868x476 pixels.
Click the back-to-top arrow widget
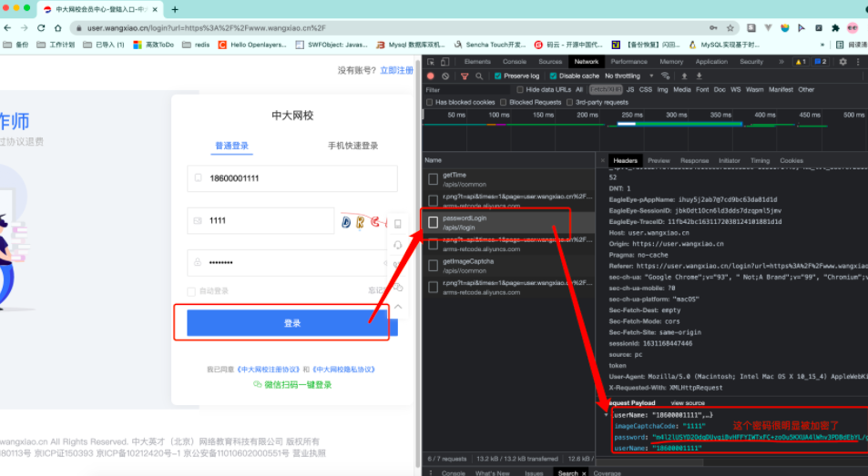click(397, 307)
